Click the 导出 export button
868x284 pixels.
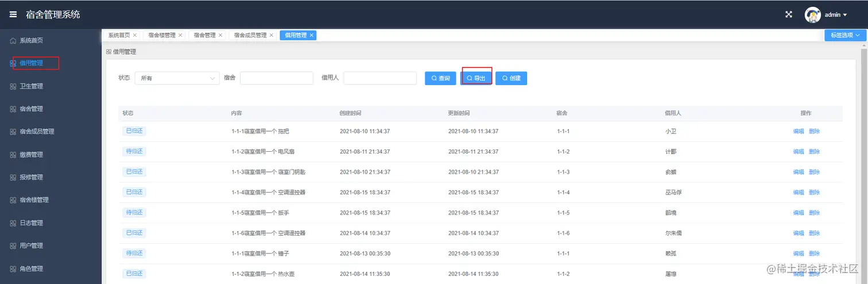[476, 78]
